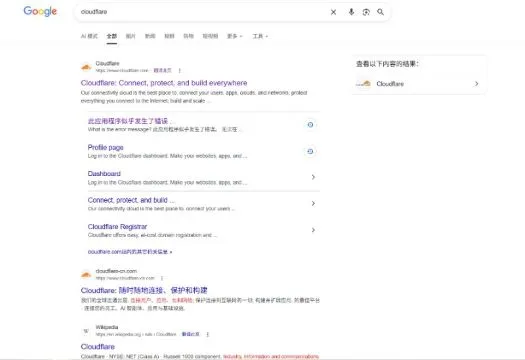Click the history icon beside the Chinese sitelink
This screenshot has height=360, width=525.
pos(310,125)
